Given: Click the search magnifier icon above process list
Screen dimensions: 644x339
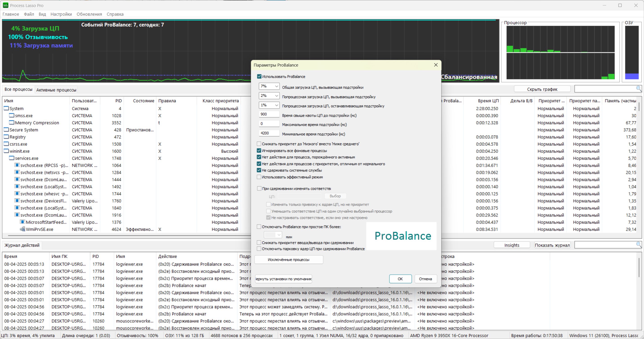Looking at the screenshot, I should click(x=638, y=89).
